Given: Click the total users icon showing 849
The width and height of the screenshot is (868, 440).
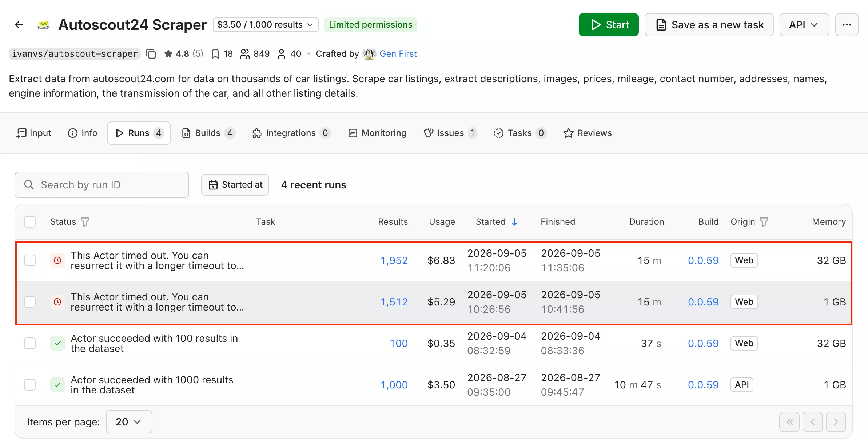Looking at the screenshot, I should (245, 54).
